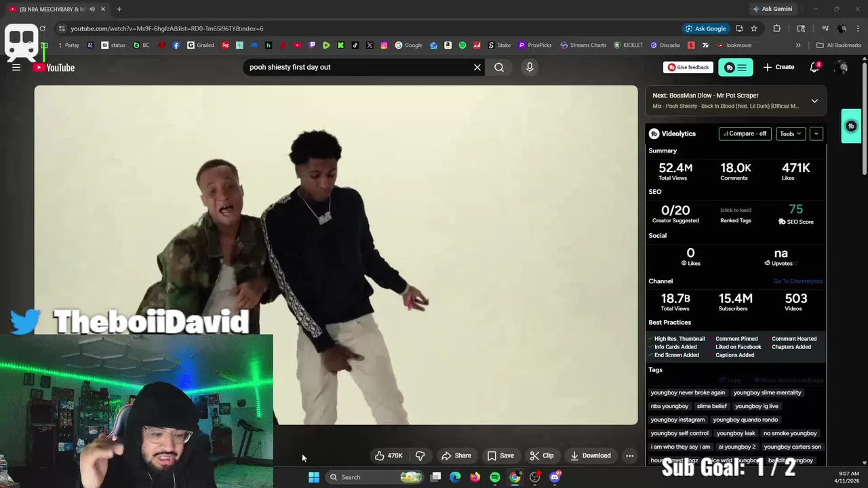Click the TubeBuddy side tab icon
Image resolution: width=868 pixels, height=488 pixels.
click(851, 126)
